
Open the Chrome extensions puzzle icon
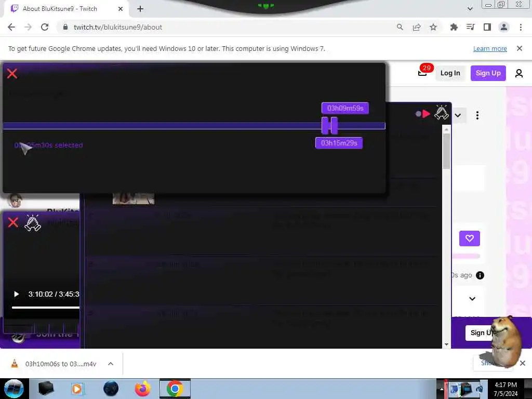(454, 27)
